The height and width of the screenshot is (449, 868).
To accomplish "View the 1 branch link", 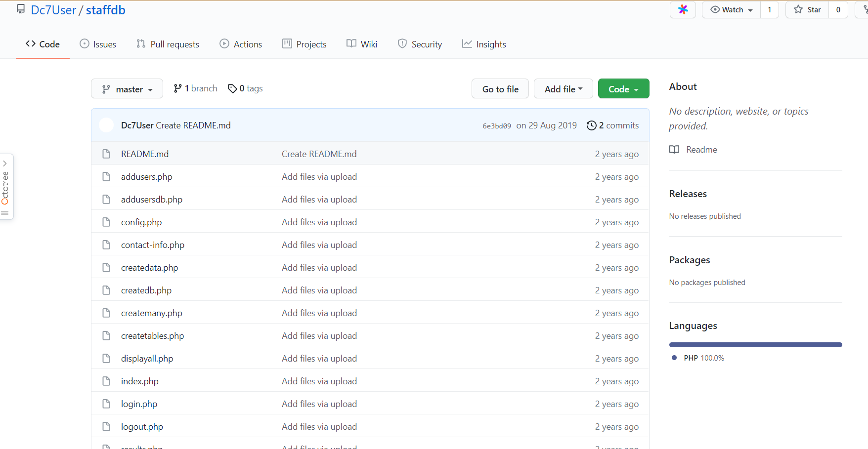I will pyautogui.click(x=195, y=88).
